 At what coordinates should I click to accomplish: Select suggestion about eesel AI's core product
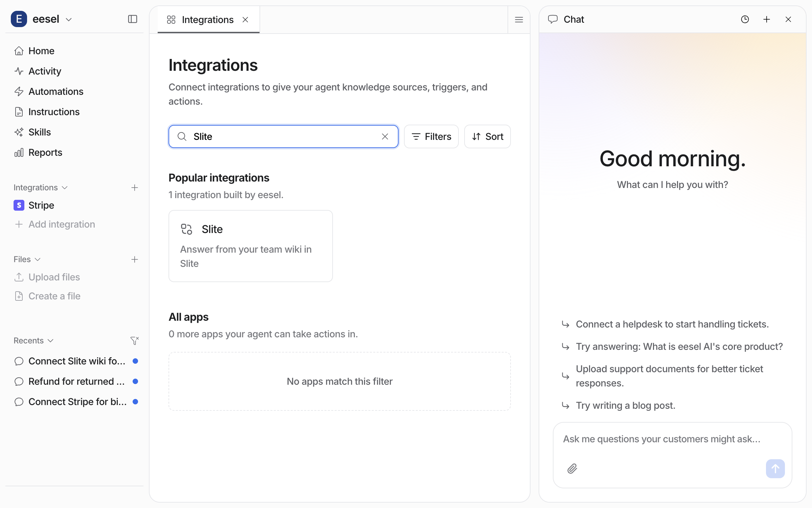tap(672, 346)
